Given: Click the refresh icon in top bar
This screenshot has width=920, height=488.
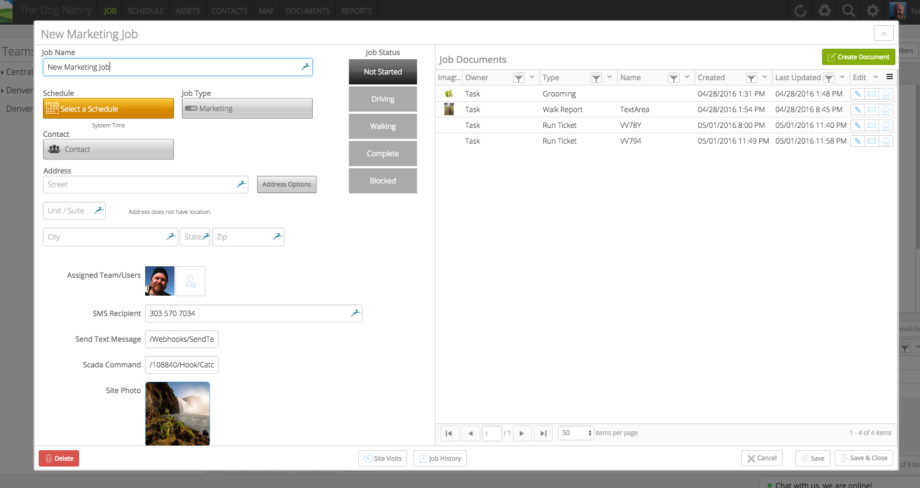Looking at the screenshot, I should [x=800, y=11].
